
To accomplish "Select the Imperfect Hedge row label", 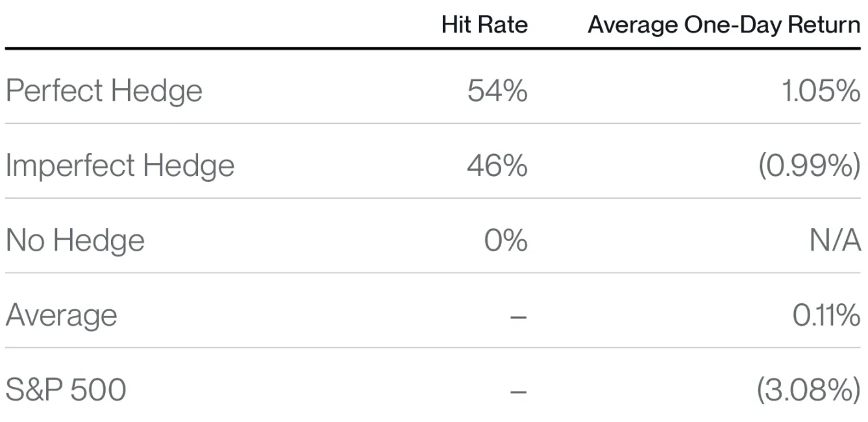I will (x=119, y=166).
